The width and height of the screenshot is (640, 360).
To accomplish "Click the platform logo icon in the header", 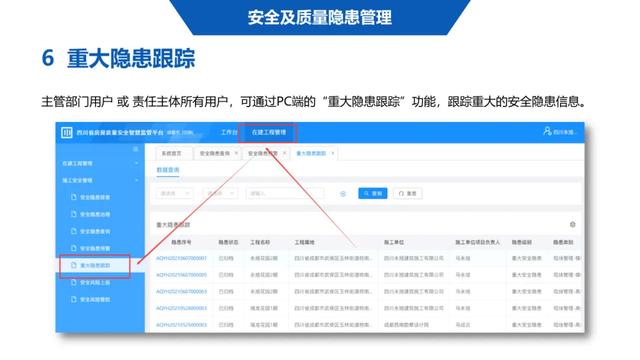I will click(x=67, y=133).
